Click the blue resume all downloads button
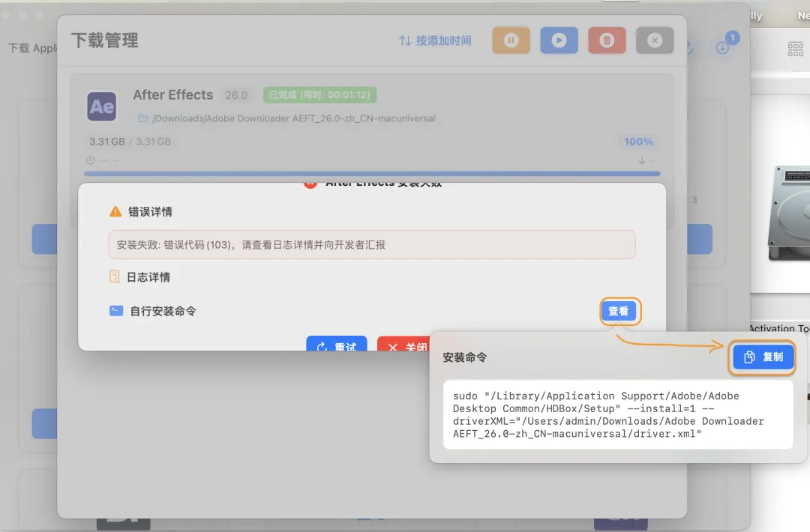 [x=559, y=40]
